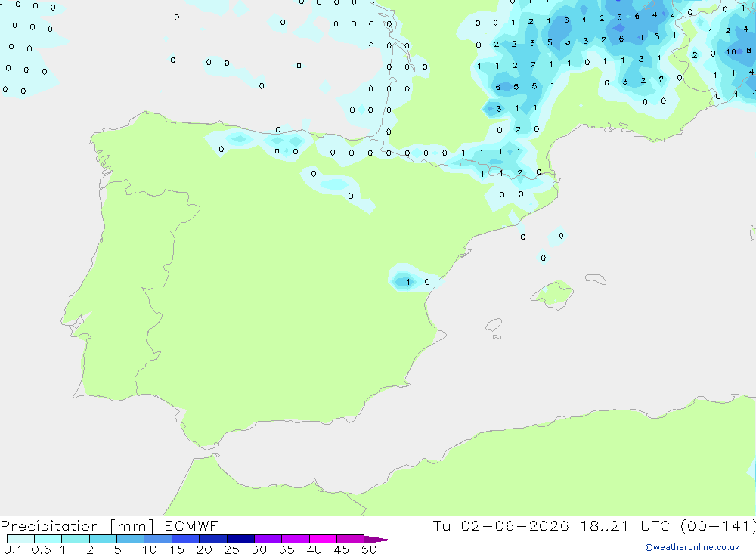This screenshot has width=756, height=554.
Task: Click Ibiza island on the map
Action: [494, 325]
